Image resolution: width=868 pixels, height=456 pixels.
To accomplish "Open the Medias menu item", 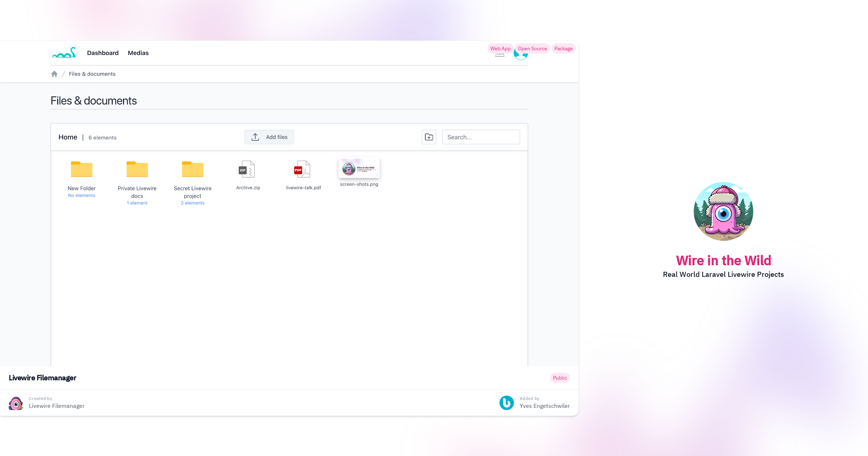I will pyautogui.click(x=138, y=53).
